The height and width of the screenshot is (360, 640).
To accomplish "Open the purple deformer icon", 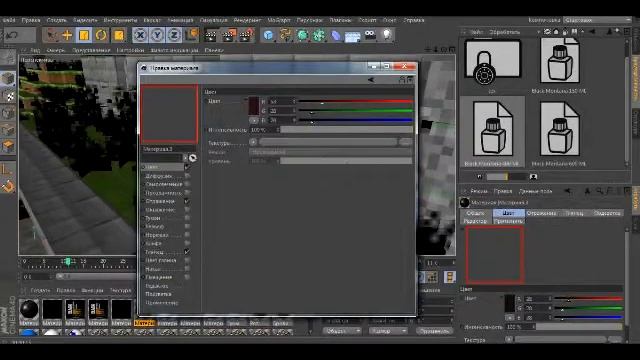I will (x=336, y=36).
